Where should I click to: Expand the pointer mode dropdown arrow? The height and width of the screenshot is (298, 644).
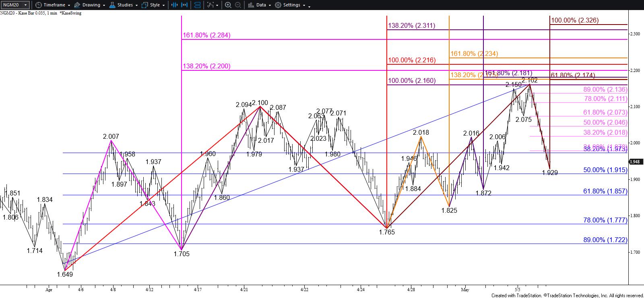[217, 5]
